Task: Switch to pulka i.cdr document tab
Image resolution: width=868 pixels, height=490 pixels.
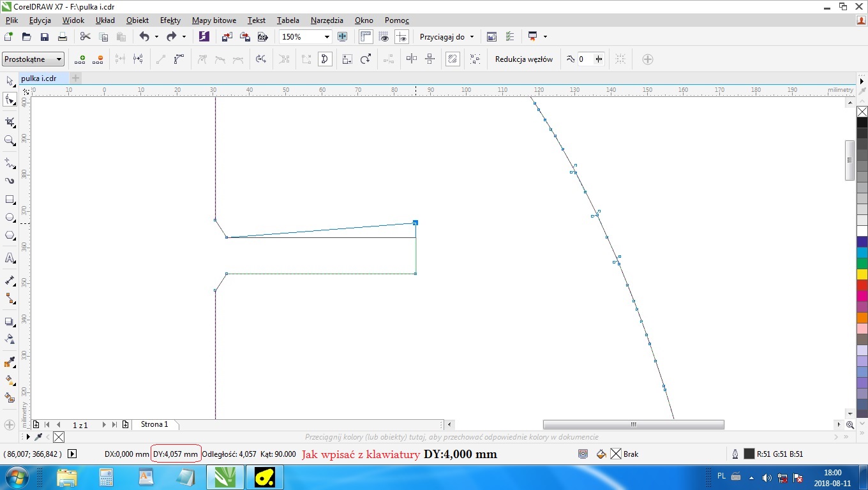Action: [x=39, y=78]
